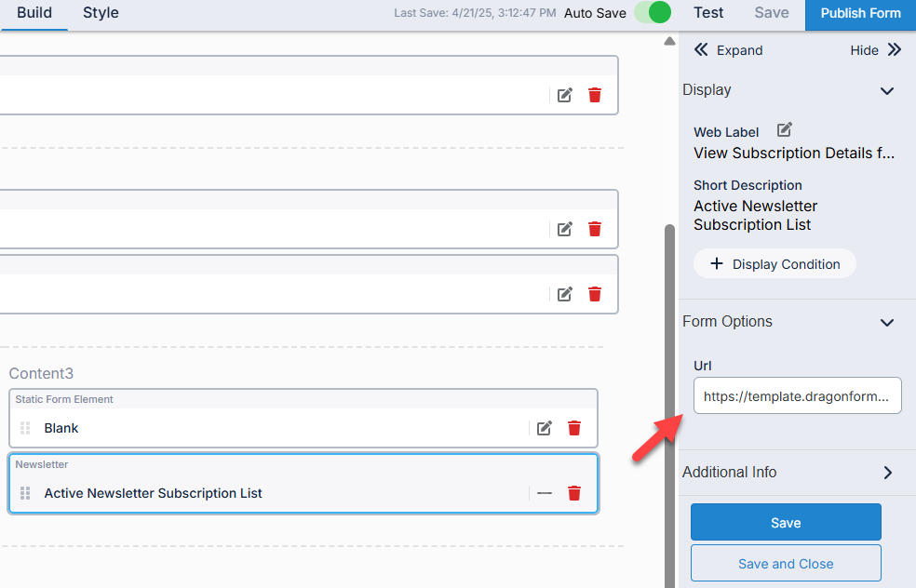Add a Display Condition

pos(775,264)
